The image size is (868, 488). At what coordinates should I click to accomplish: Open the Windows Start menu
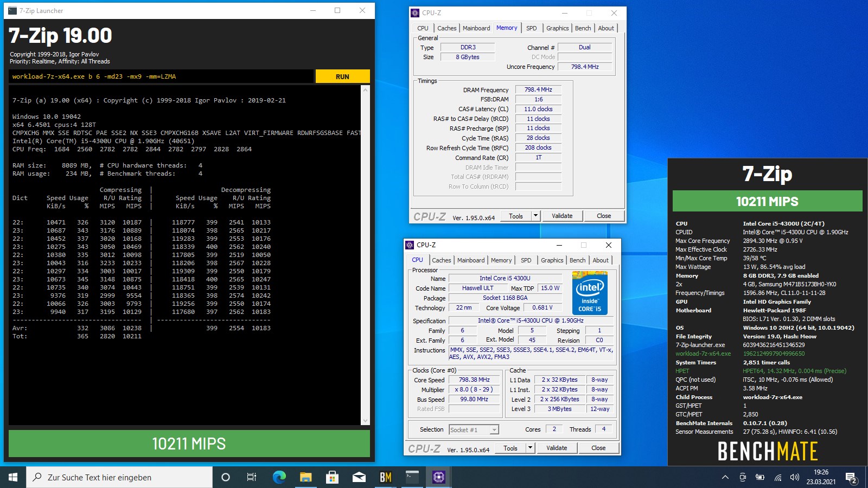tap(13, 477)
